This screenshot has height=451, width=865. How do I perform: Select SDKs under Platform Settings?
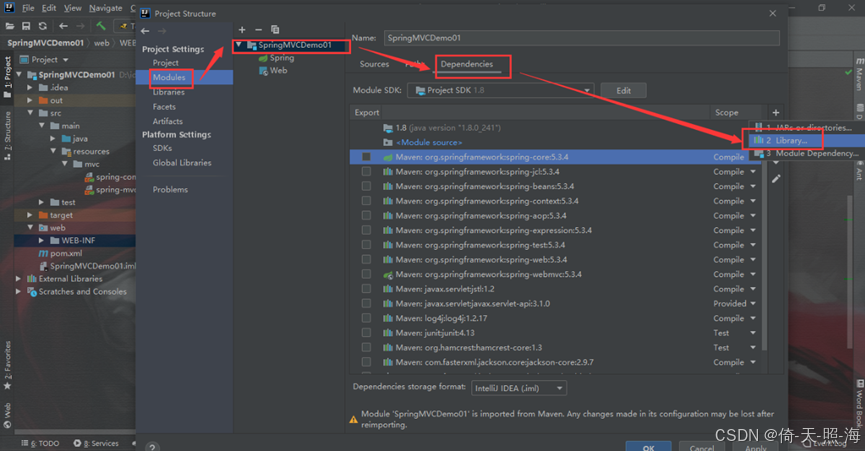(162, 148)
